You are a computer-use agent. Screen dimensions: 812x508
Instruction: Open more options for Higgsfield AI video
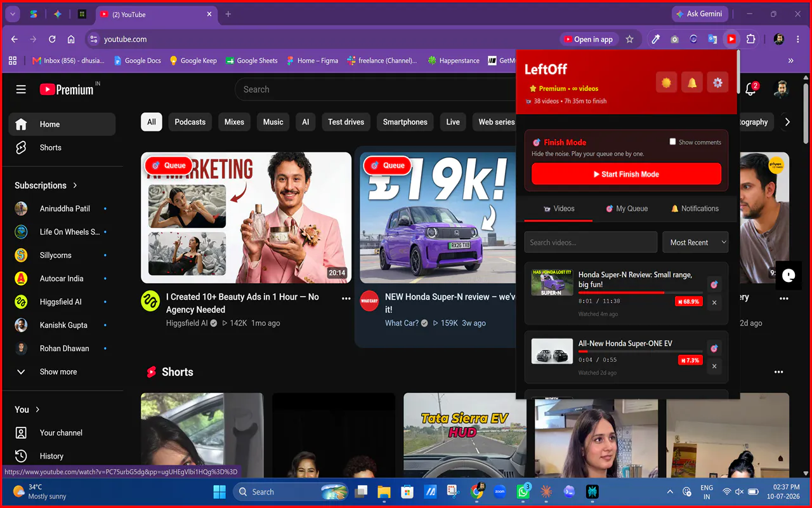pyautogui.click(x=346, y=298)
